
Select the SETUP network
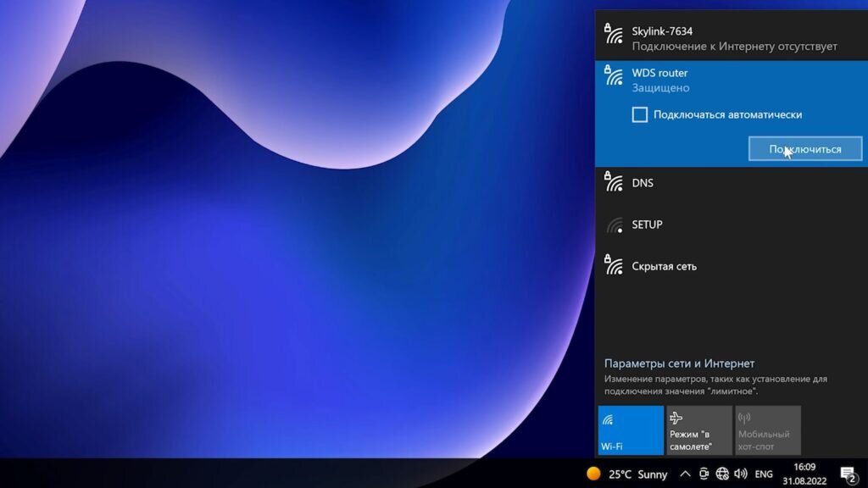[x=732, y=225]
